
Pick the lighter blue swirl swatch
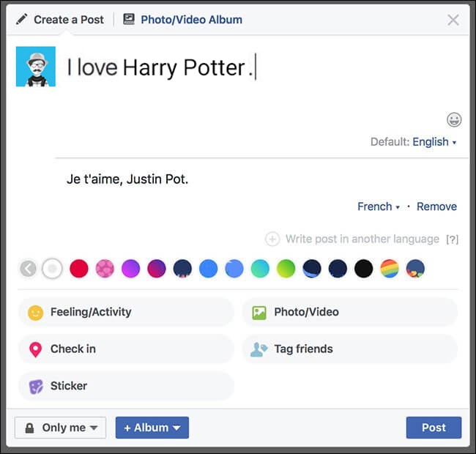(234, 269)
